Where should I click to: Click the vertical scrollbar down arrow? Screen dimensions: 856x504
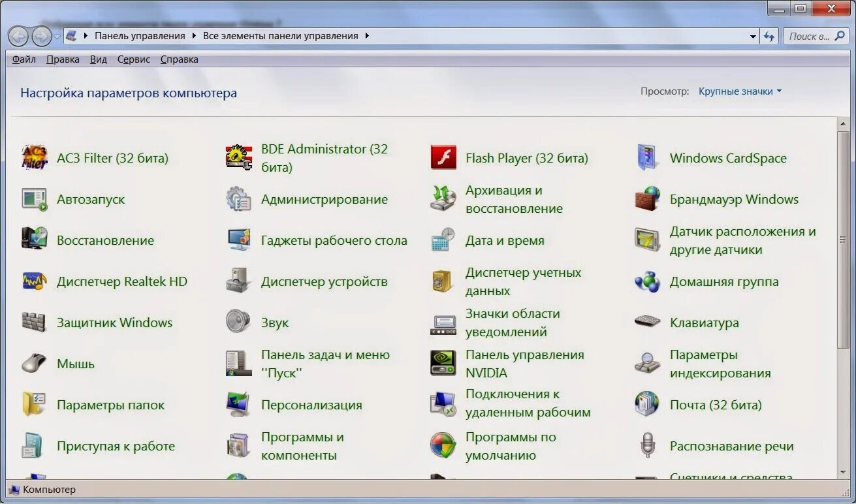(844, 471)
